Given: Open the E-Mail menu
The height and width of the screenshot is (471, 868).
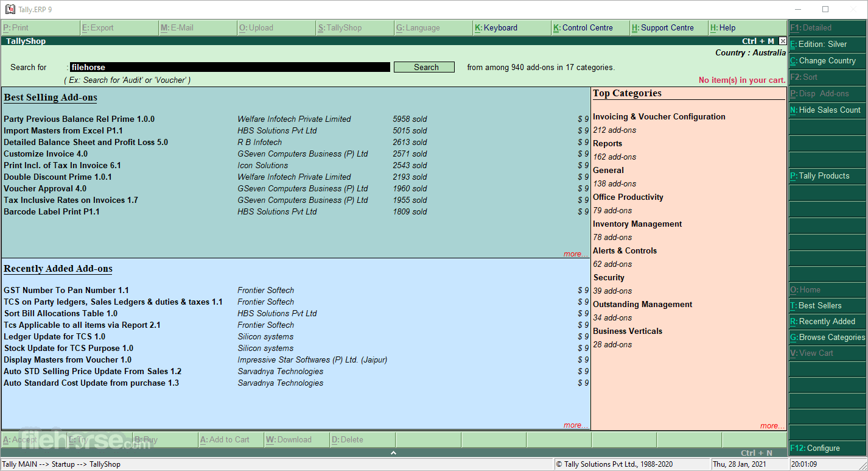Looking at the screenshot, I should coord(198,27).
